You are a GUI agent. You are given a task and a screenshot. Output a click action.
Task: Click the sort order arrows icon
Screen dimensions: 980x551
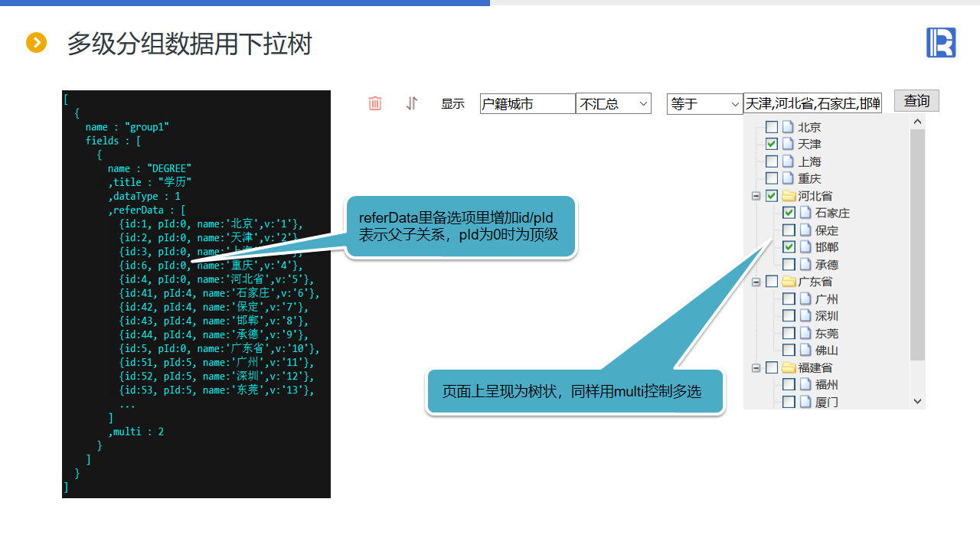[412, 103]
